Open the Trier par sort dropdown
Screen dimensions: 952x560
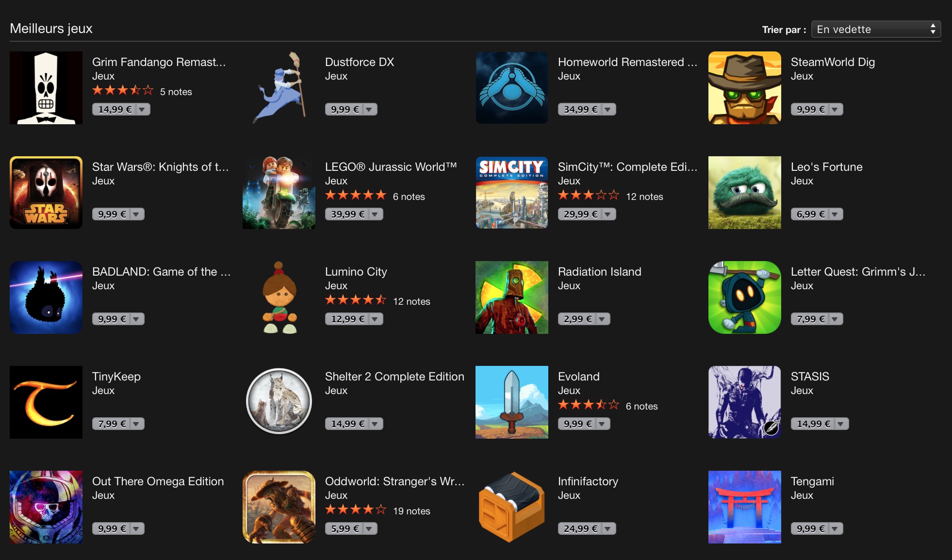[x=876, y=29]
